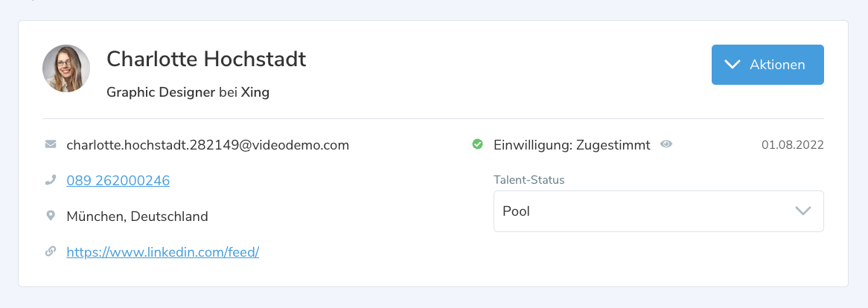Click the München, Deutschland location text
The height and width of the screenshot is (308, 868).
click(137, 216)
